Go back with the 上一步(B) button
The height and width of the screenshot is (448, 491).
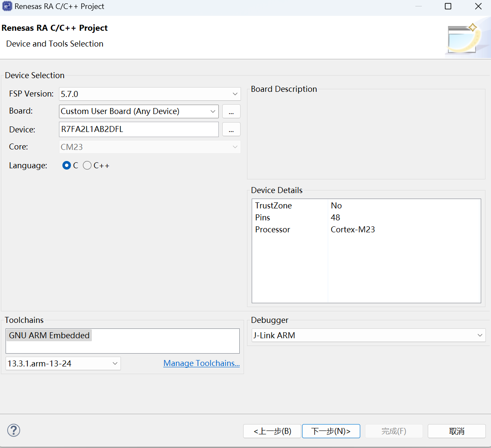tap(272, 431)
